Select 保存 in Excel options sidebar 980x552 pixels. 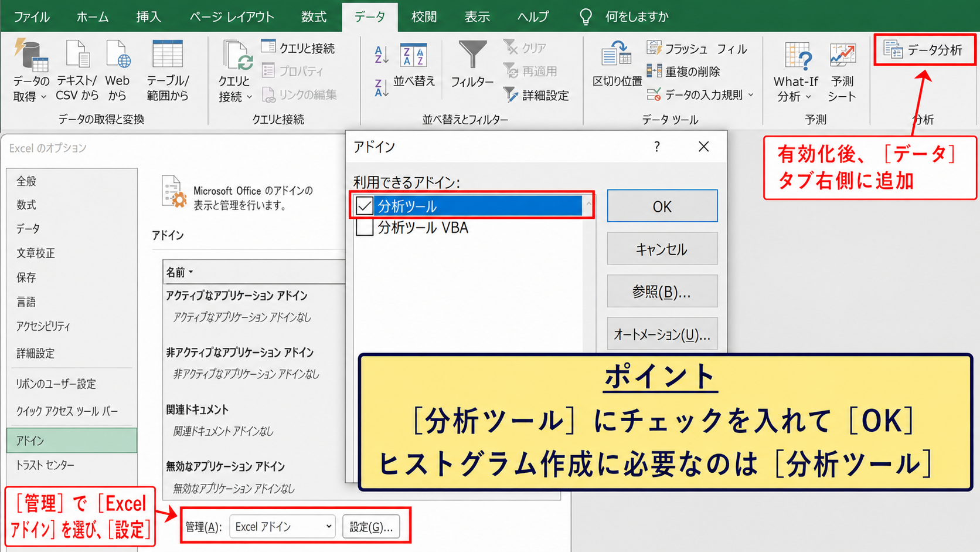tap(72, 277)
